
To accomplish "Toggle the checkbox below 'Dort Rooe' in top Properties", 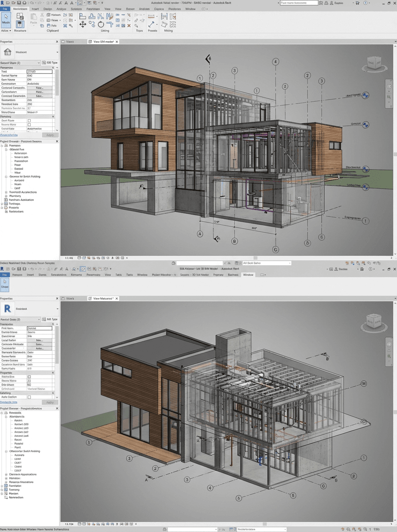I will coord(29,125).
